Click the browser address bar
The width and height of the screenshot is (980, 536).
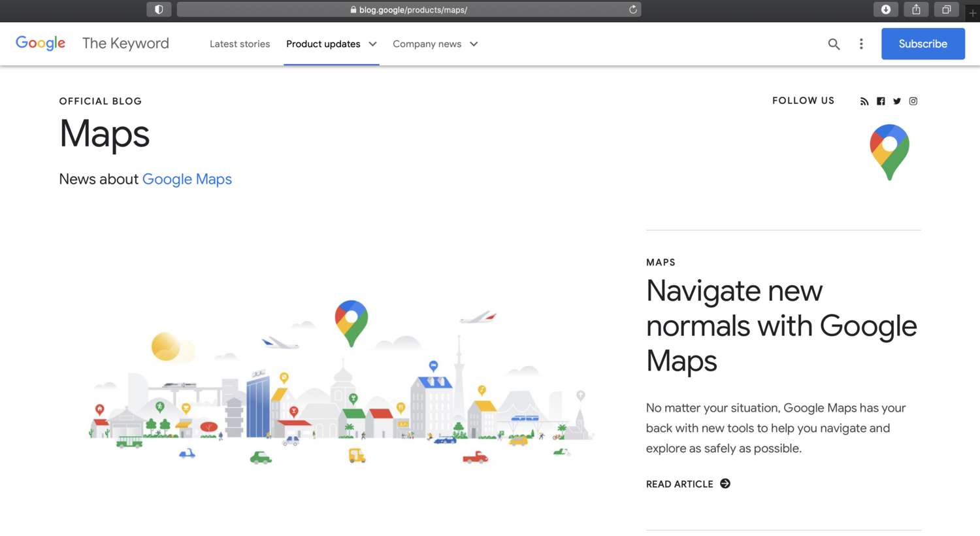409,10
